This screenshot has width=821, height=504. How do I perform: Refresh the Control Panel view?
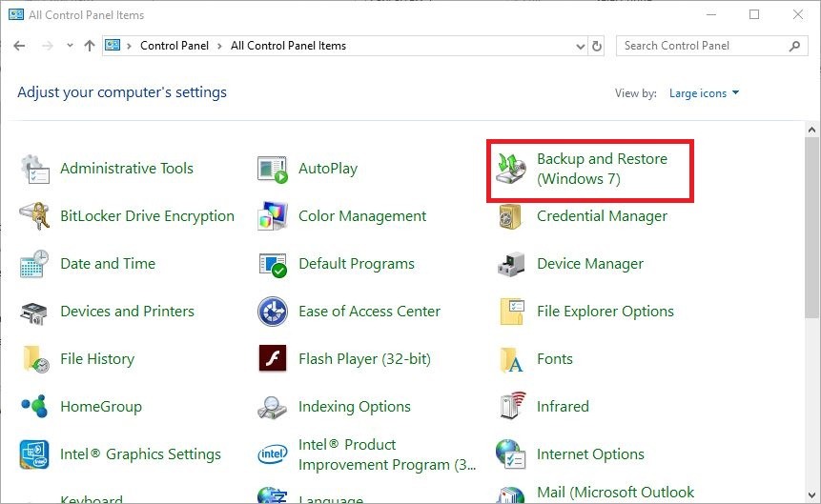[x=596, y=46]
